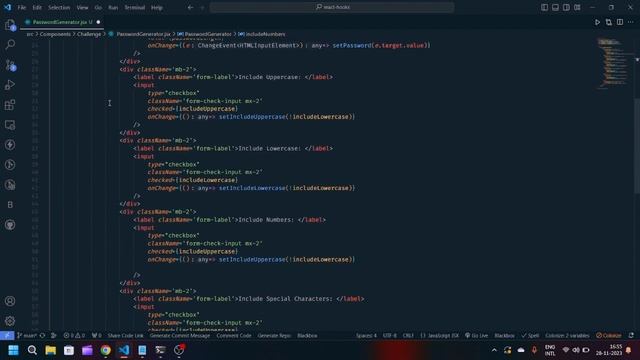The width and height of the screenshot is (640, 360).
Task: Click Comment Code in status bar
Action: 234,336
